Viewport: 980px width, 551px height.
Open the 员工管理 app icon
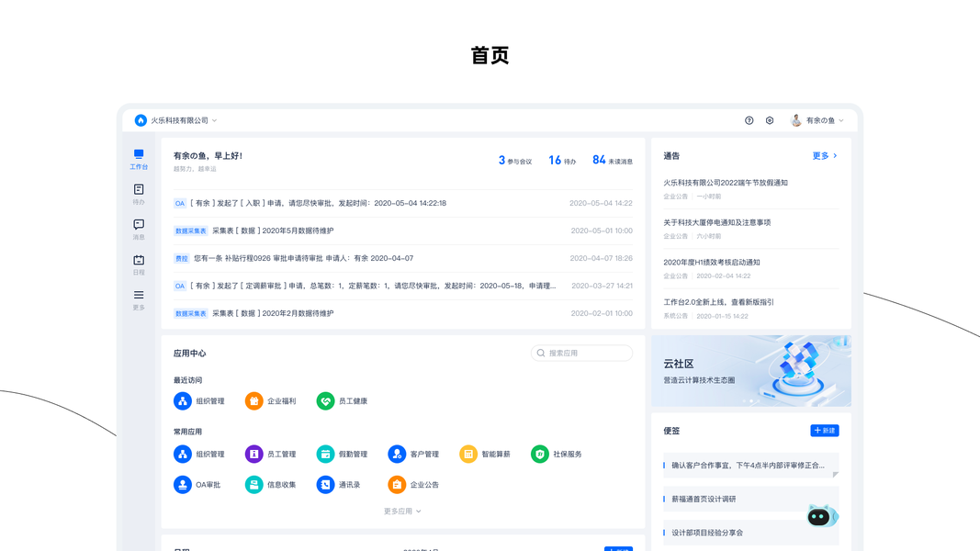click(x=253, y=455)
